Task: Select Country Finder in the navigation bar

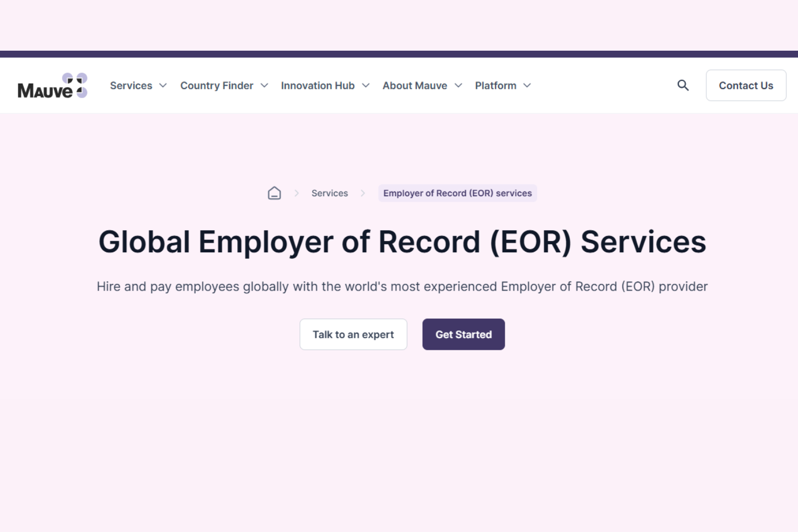Action: (x=216, y=86)
